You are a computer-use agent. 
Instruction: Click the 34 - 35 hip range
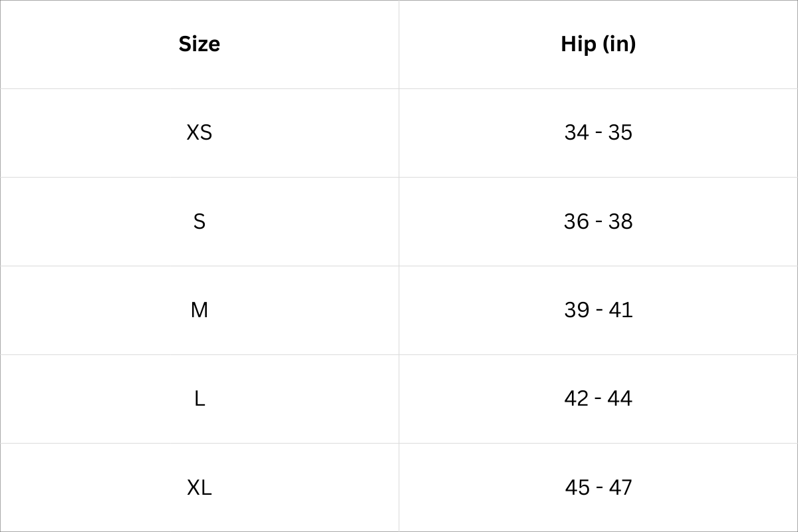(598, 132)
